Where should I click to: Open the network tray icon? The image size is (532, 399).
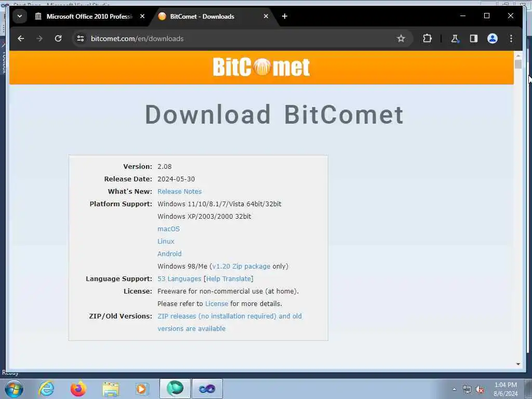[x=467, y=390]
